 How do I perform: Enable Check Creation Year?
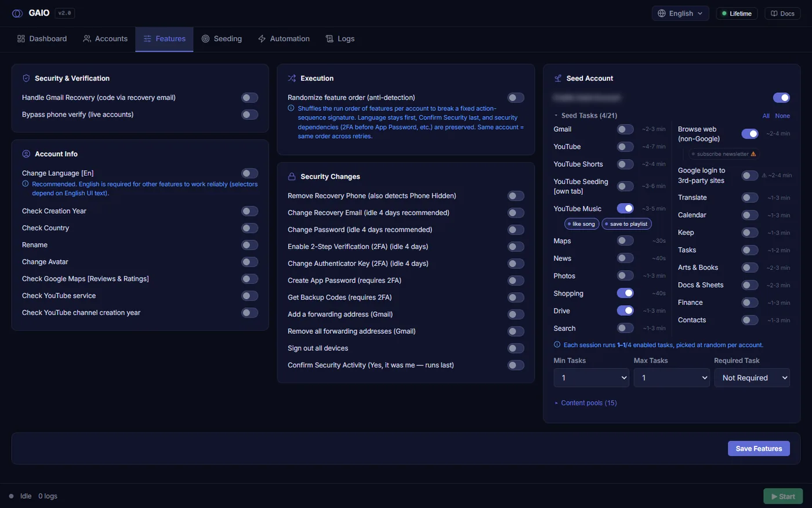250,211
